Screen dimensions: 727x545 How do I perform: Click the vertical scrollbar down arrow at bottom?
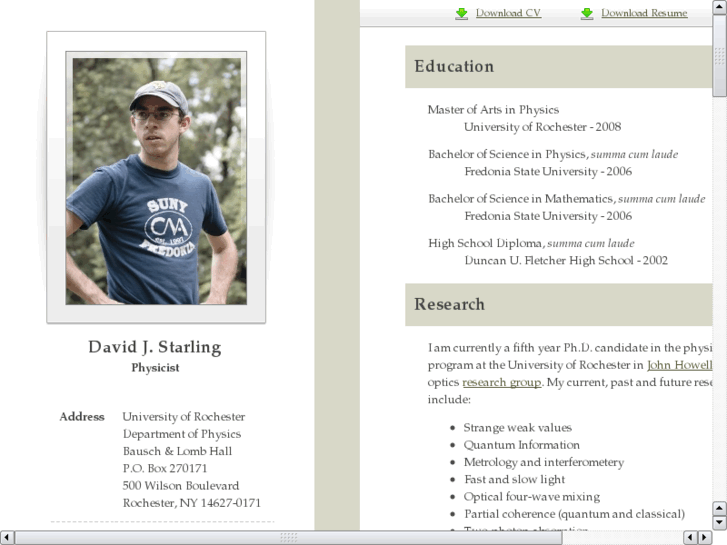[720, 523]
